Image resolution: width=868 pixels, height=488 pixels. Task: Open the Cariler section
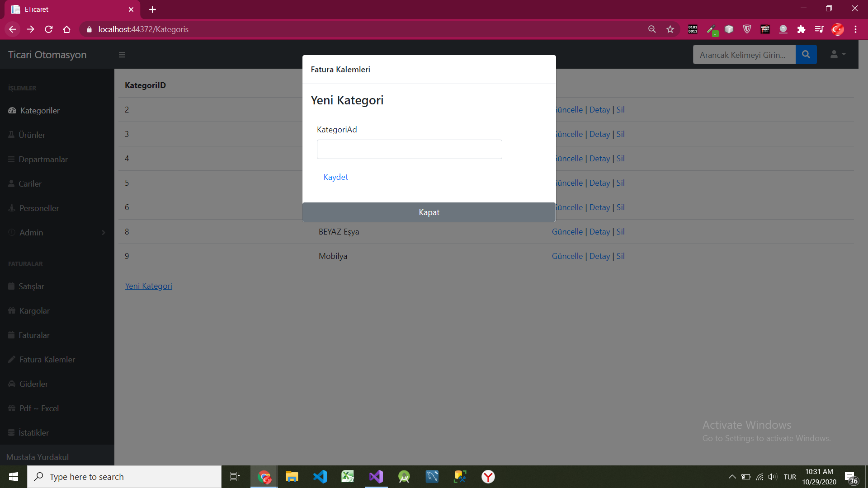coord(30,183)
